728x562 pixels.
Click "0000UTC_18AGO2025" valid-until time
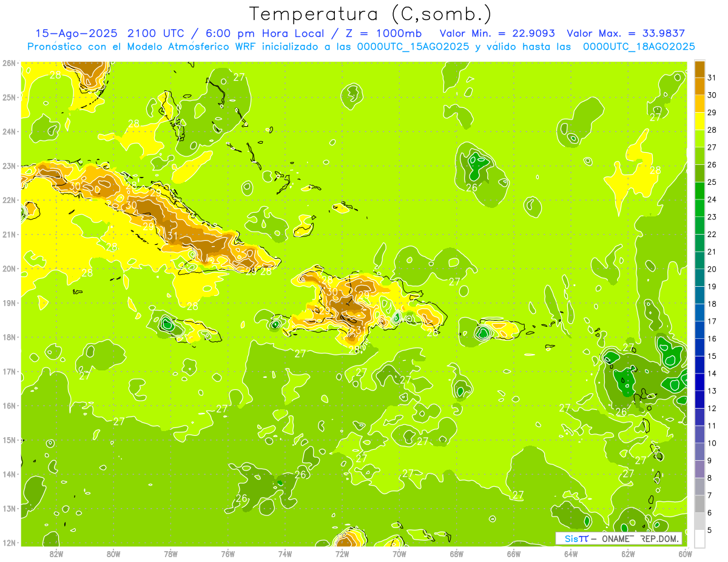639,47
